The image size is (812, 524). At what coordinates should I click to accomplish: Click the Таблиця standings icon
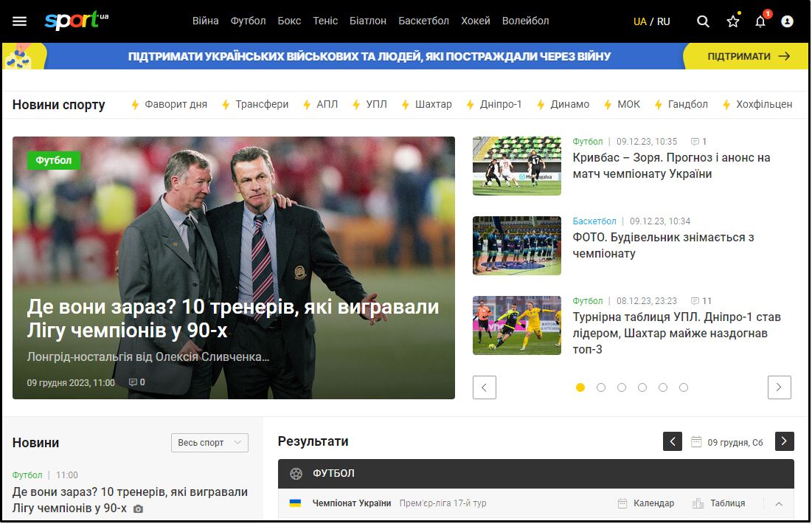698,503
